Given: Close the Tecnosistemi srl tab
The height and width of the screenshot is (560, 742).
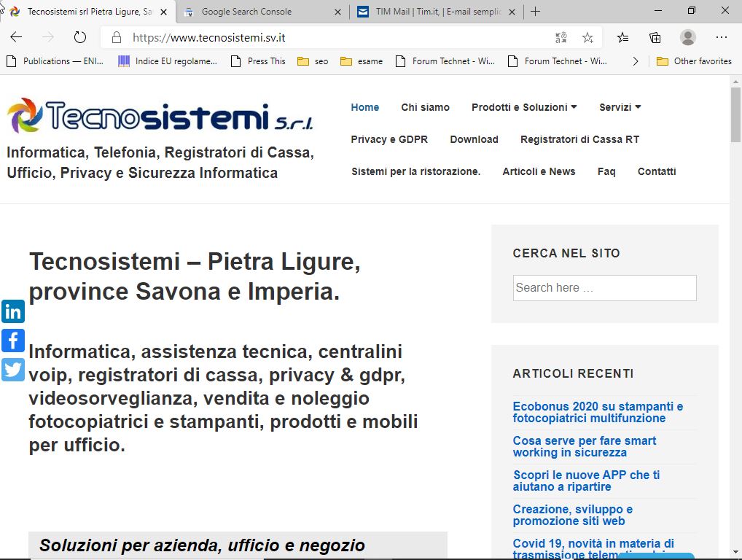Looking at the screenshot, I should [164, 12].
